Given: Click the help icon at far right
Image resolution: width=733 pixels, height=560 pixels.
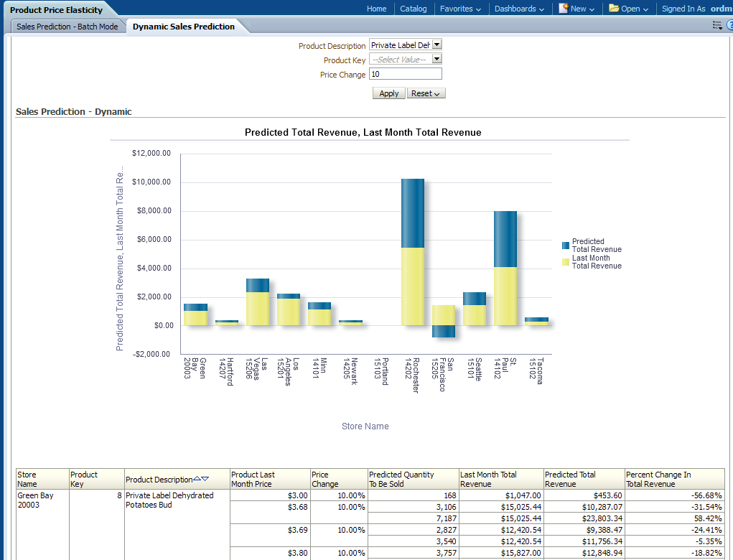Looking at the screenshot, I should 729,25.
